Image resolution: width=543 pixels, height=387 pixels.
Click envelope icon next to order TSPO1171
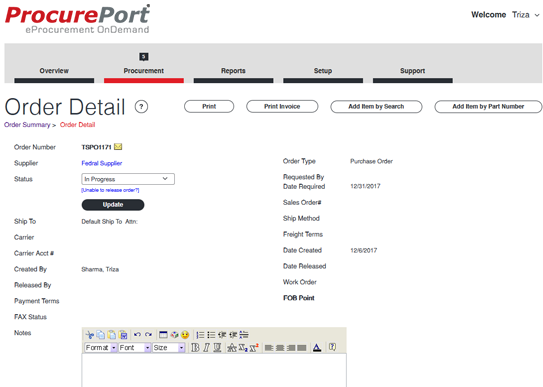click(118, 147)
